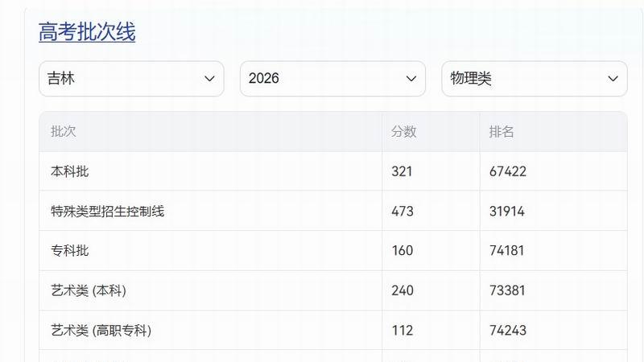Click rank value 67422
The width and height of the screenshot is (644, 362).
(508, 171)
